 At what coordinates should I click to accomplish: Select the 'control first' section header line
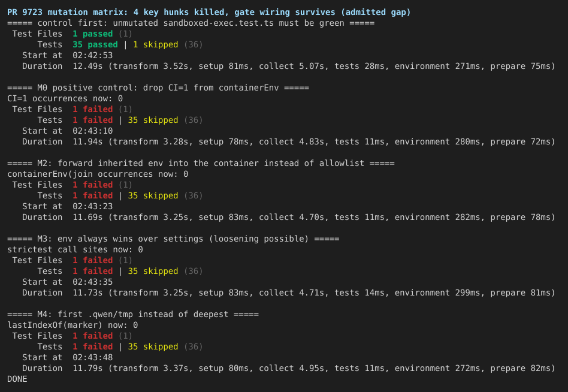click(x=191, y=23)
